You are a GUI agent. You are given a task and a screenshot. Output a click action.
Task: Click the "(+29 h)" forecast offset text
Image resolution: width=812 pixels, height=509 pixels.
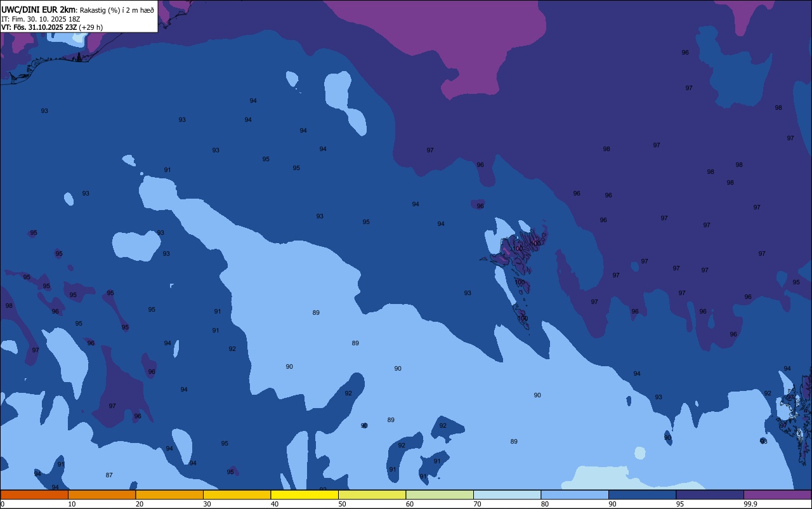91,27
